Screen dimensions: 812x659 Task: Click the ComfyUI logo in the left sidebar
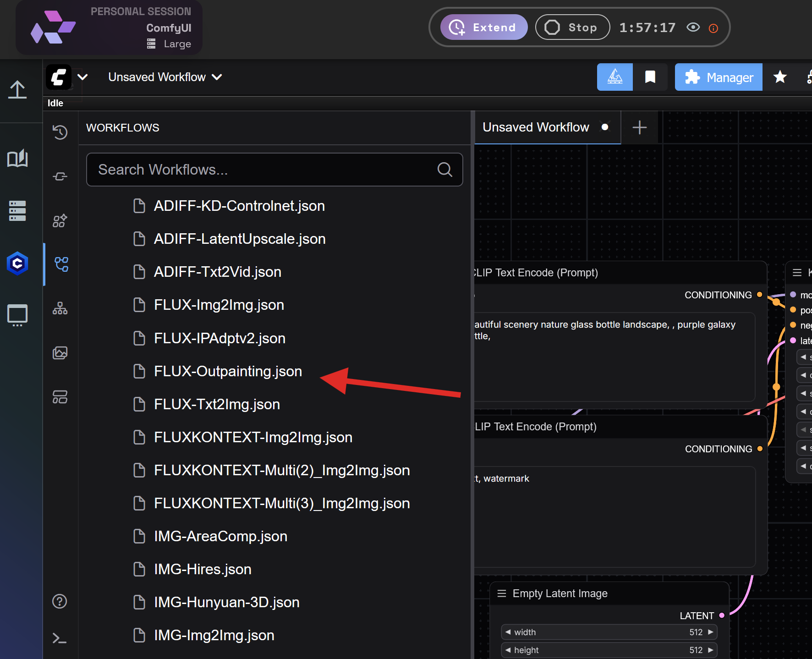(x=17, y=264)
